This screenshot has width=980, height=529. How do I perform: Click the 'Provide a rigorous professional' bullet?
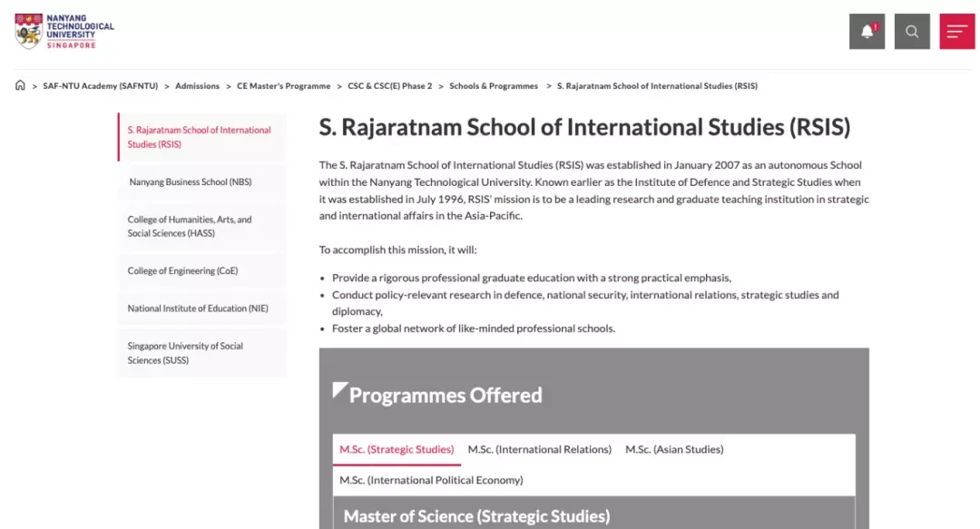pyautogui.click(x=531, y=278)
